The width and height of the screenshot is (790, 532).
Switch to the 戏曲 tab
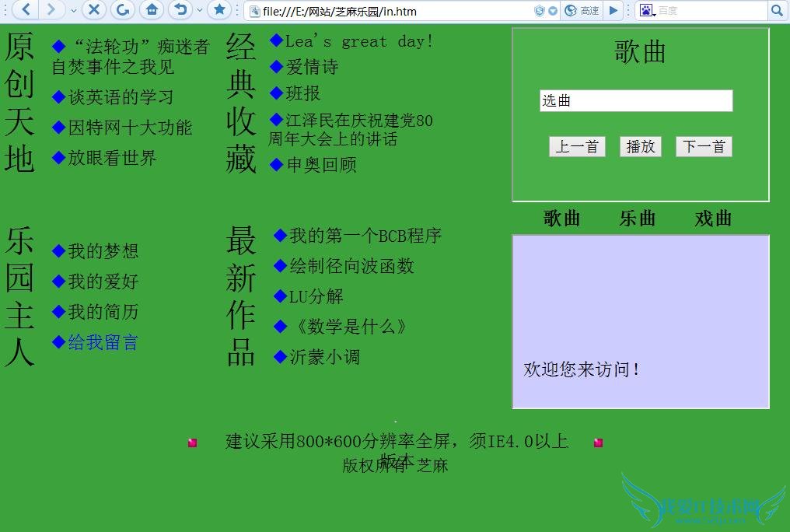point(711,219)
